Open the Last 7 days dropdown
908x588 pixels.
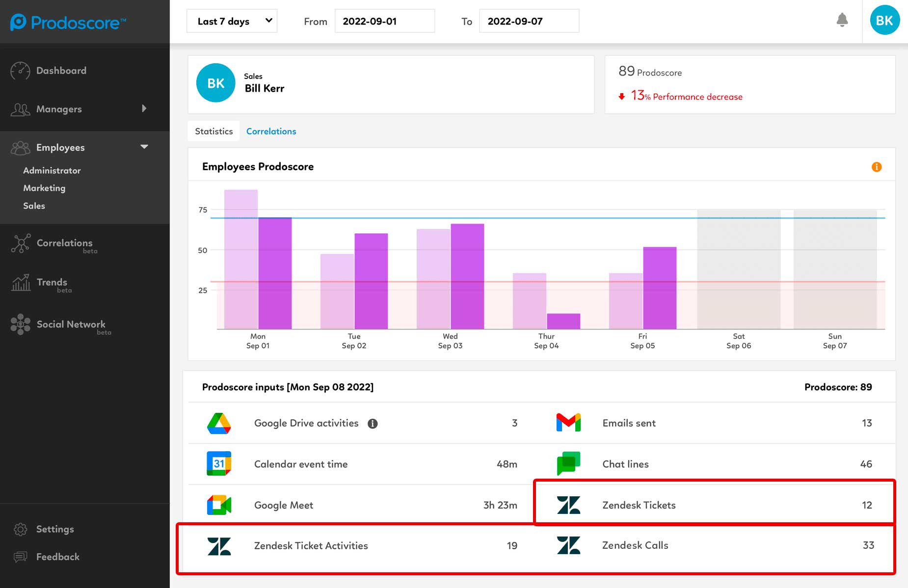[x=232, y=21]
